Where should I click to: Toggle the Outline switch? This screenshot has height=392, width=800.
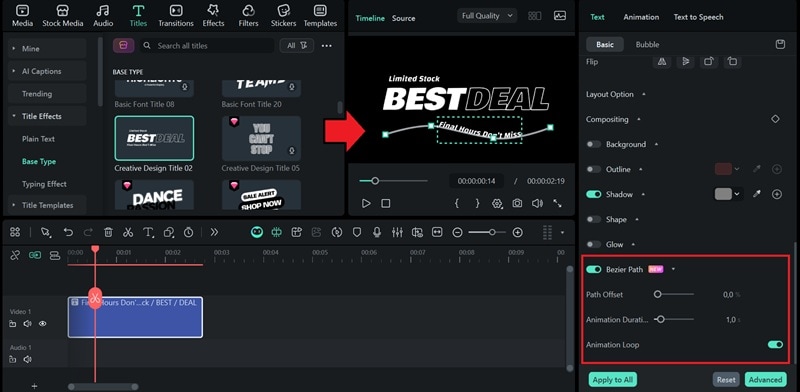point(593,169)
